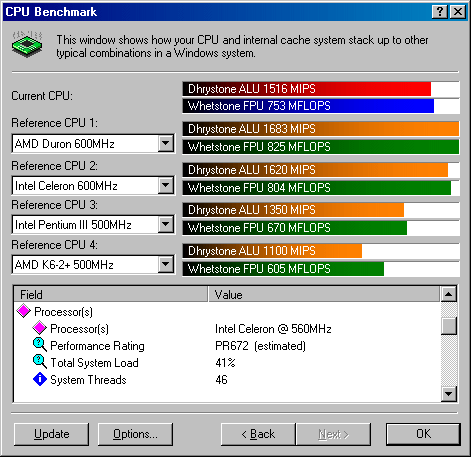Select the Performance Rating row label
The height and width of the screenshot is (457, 471).
point(97,346)
